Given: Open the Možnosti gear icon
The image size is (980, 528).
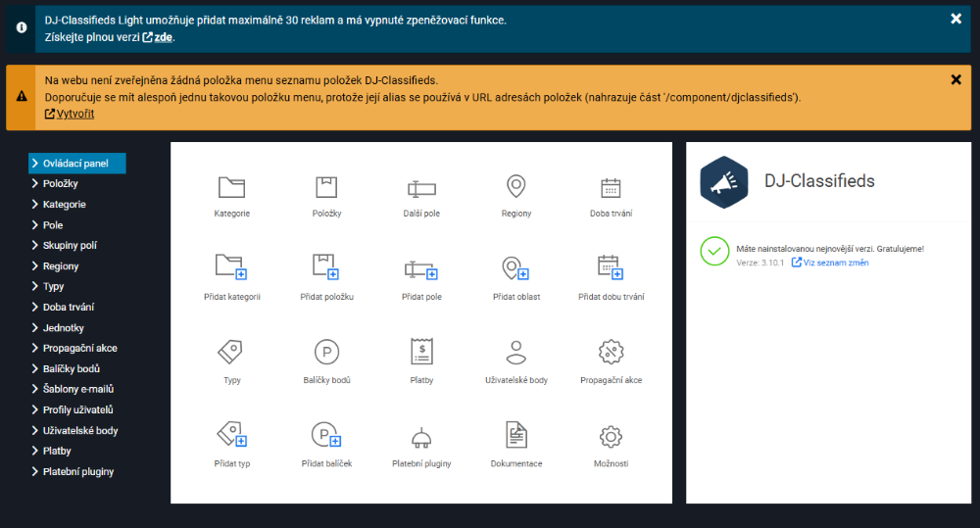Looking at the screenshot, I should 611,436.
